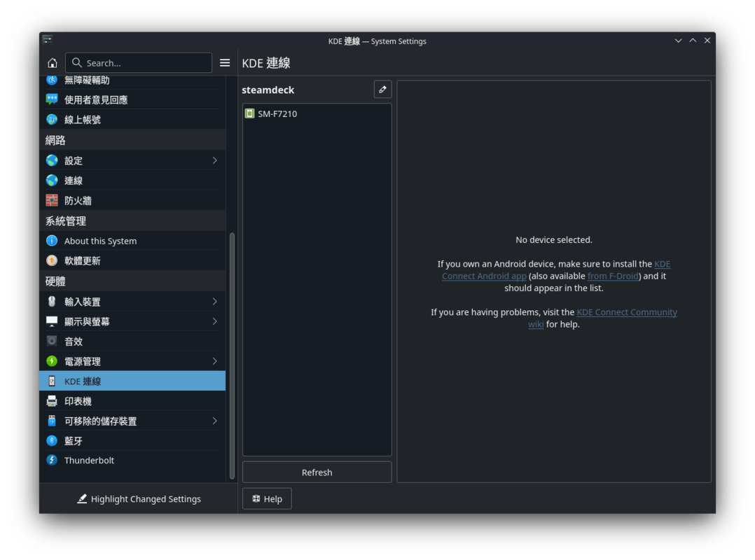This screenshot has height=560, width=755.
Task: Select the KDE 連線 sidebar entry
Action: point(132,381)
